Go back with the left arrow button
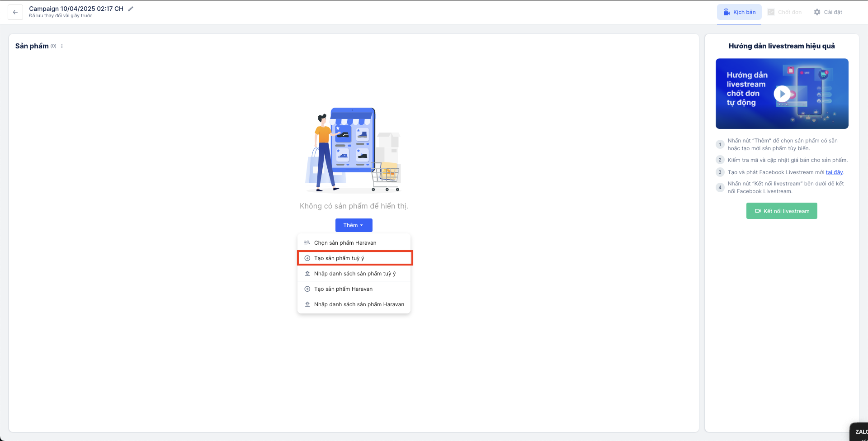The image size is (868, 441). 15,12
